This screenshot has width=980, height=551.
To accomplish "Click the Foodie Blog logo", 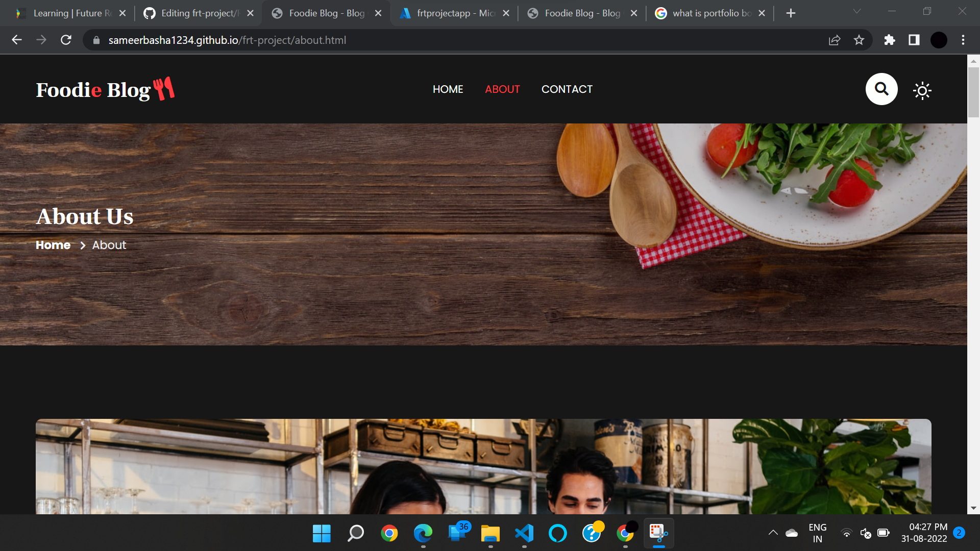I will coord(105,89).
